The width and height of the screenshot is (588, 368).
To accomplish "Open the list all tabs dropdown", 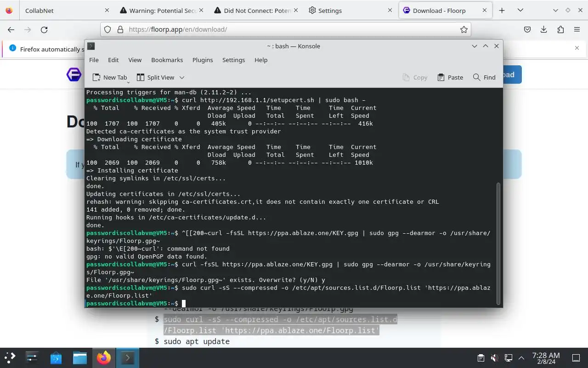I will 520,10.
